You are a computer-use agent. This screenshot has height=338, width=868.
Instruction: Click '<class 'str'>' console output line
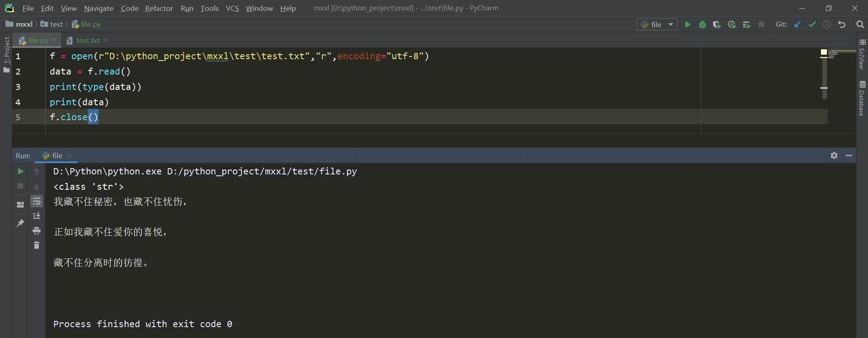point(88,187)
